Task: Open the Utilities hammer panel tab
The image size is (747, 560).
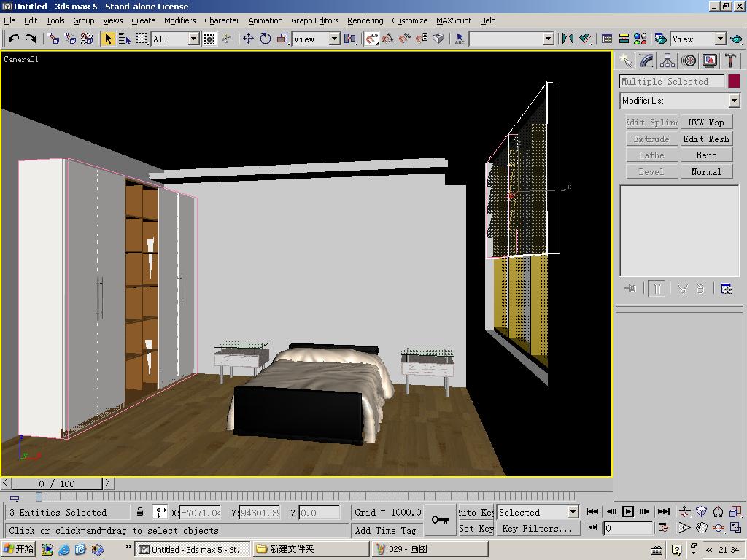Action: click(x=730, y=61)
